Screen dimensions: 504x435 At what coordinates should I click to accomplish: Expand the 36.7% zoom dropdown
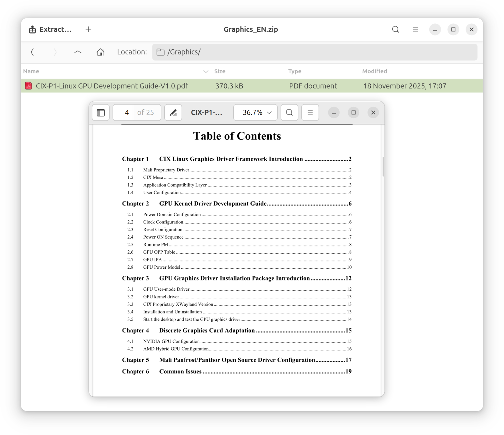(x=255, y=113)
